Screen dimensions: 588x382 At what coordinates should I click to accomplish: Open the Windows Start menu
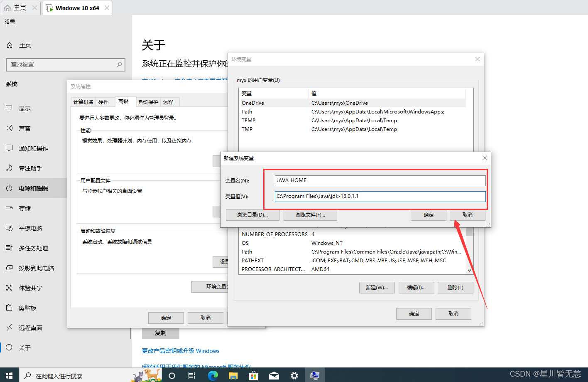click(x=9, y=375)
